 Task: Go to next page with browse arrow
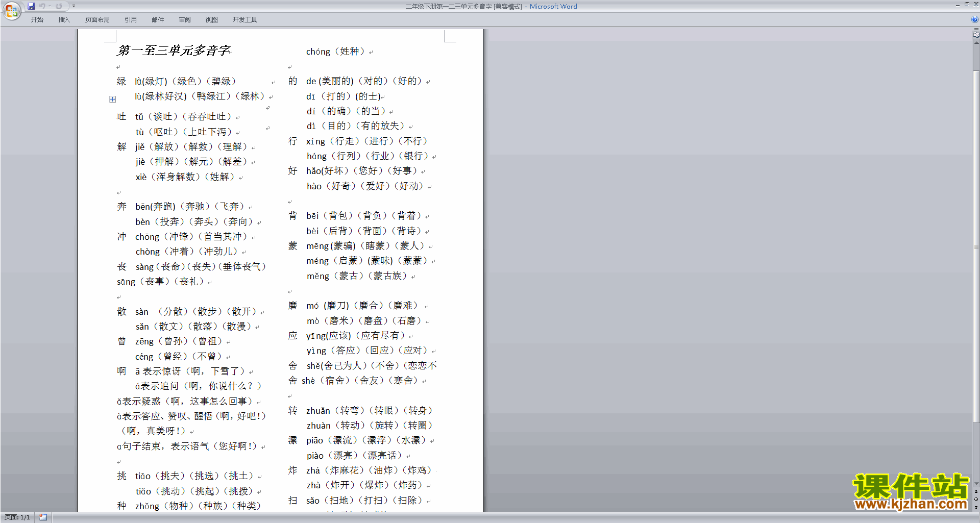coord(976,507)
